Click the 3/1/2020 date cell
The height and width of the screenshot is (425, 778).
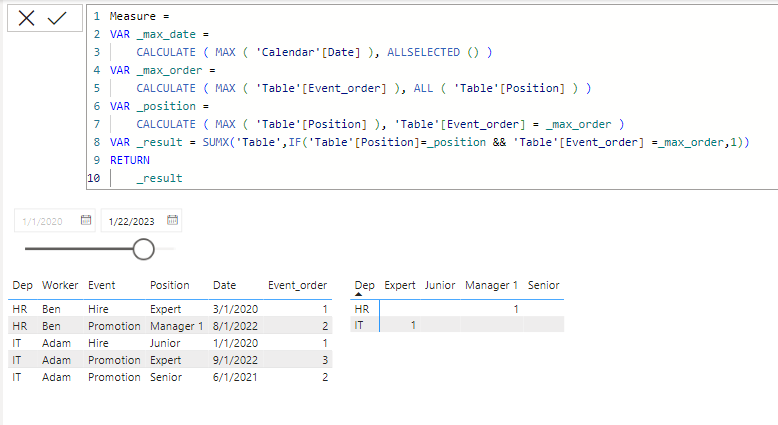[235, 309]
